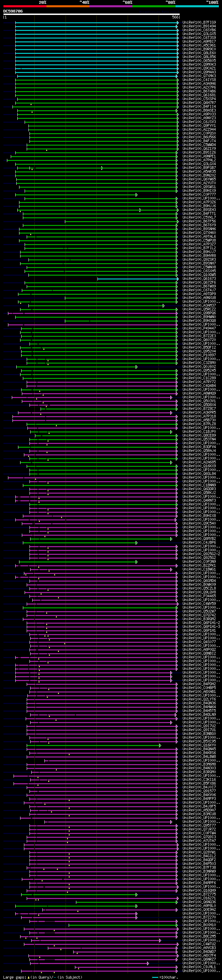Select the UniRef100_C6JSY3 label
The width and height of the screenshot is (222, 980).
[x=199, y=122]
